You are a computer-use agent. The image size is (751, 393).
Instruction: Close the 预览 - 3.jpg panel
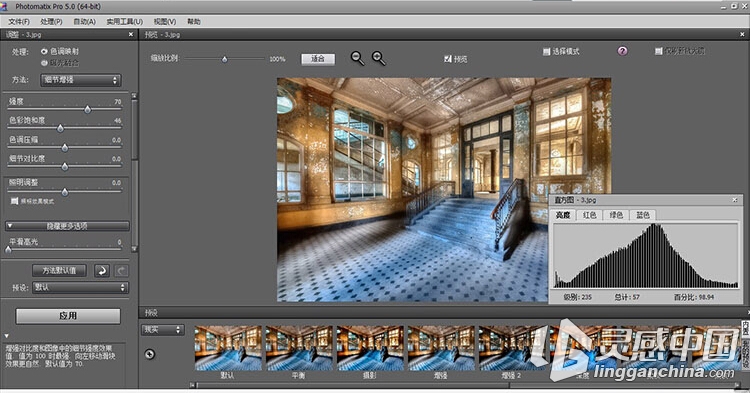coord(742,34)
